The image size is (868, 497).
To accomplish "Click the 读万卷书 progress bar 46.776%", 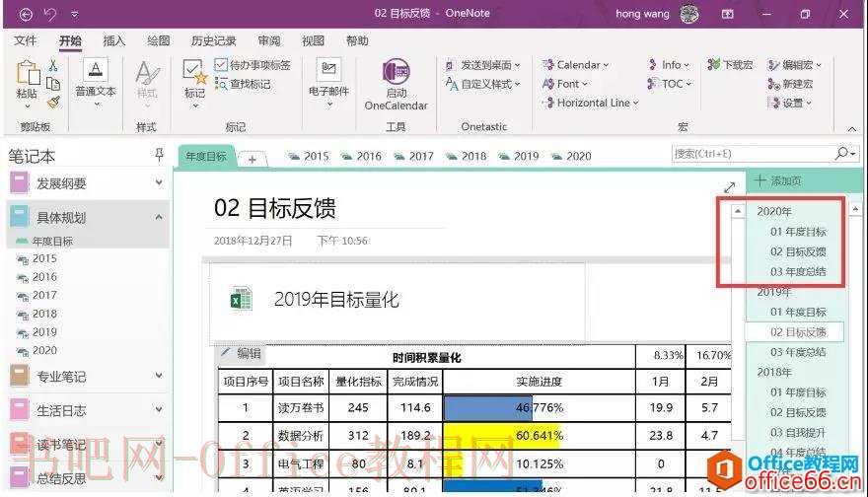I will (x=539, y=408).
